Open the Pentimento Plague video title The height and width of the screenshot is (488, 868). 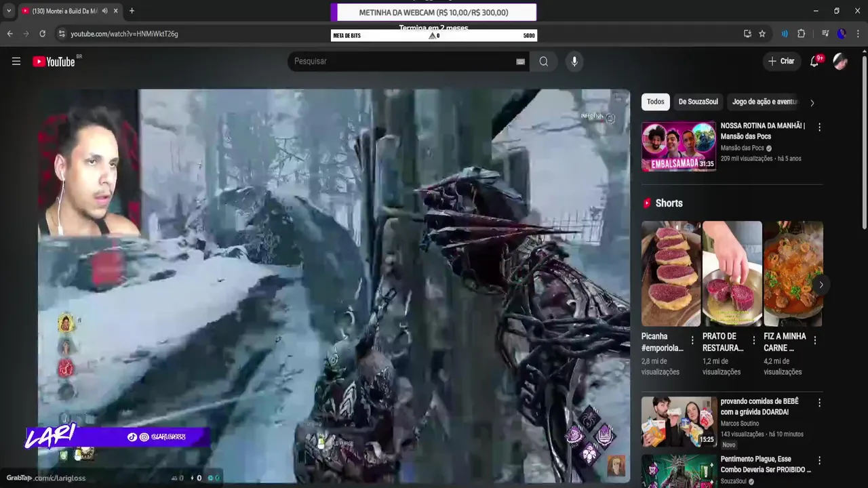766,464
